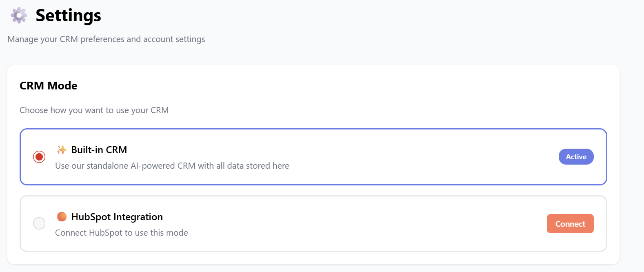The height and width of the screenshot is (272, 644).
Task: Click the 'Connect HubSpot to use this mode' text
Action: tap(122, 233)
